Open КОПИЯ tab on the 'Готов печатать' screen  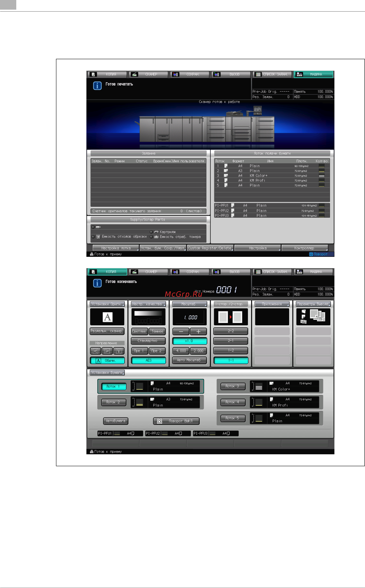107,74
